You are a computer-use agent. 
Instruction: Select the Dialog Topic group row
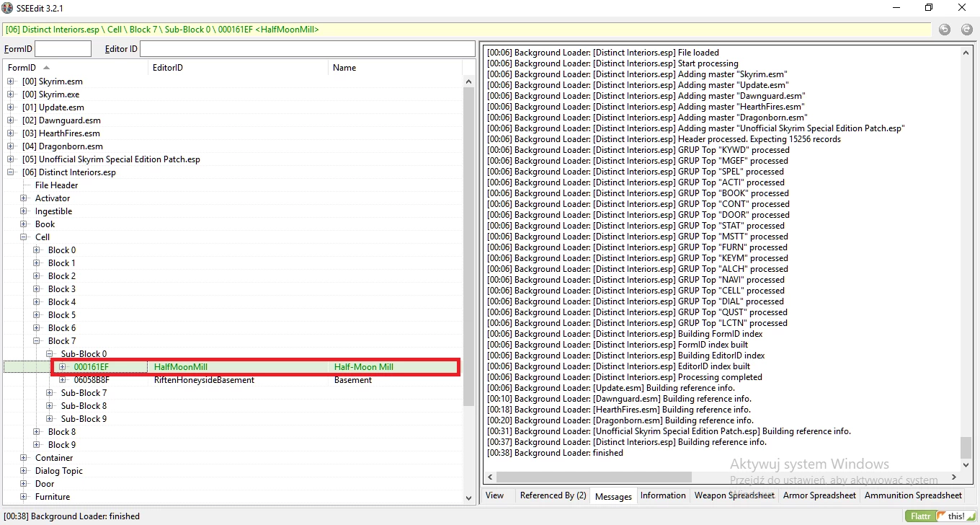pos(59,471)
